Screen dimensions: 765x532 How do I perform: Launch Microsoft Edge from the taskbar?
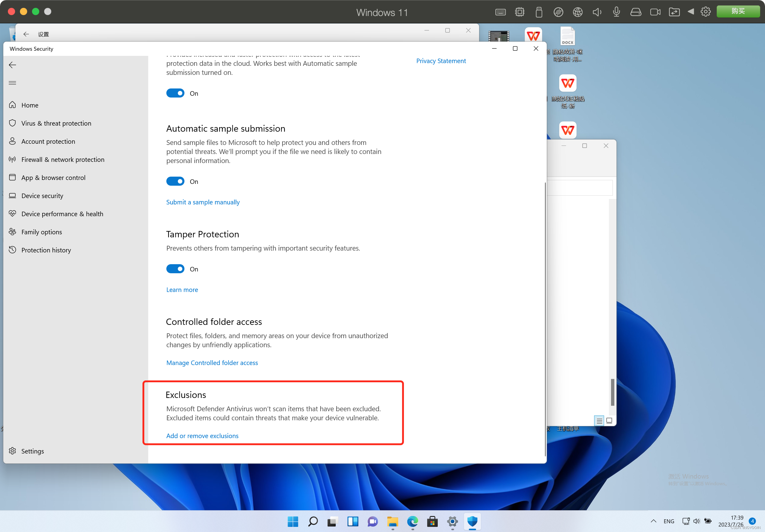[x=412, y=521]
